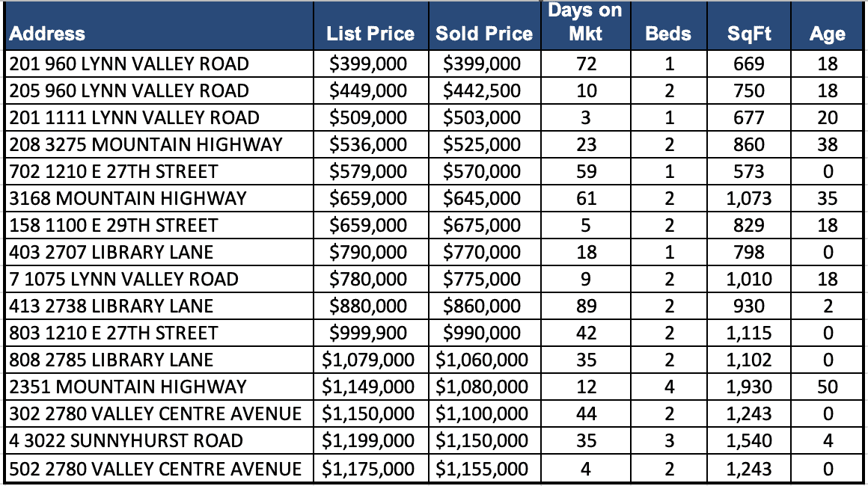This screenshot has height=486, width=868.
Task: Click the List Price column header
Action: 370,34
